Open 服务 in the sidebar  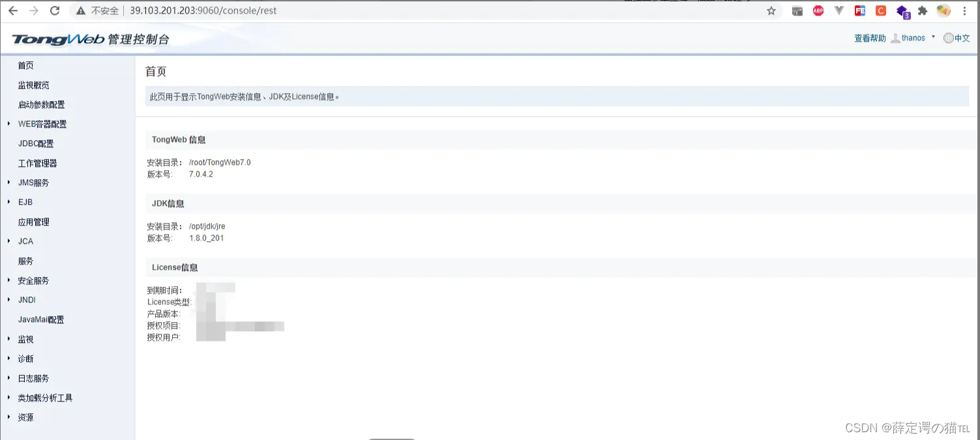click(x=26, y=261)
